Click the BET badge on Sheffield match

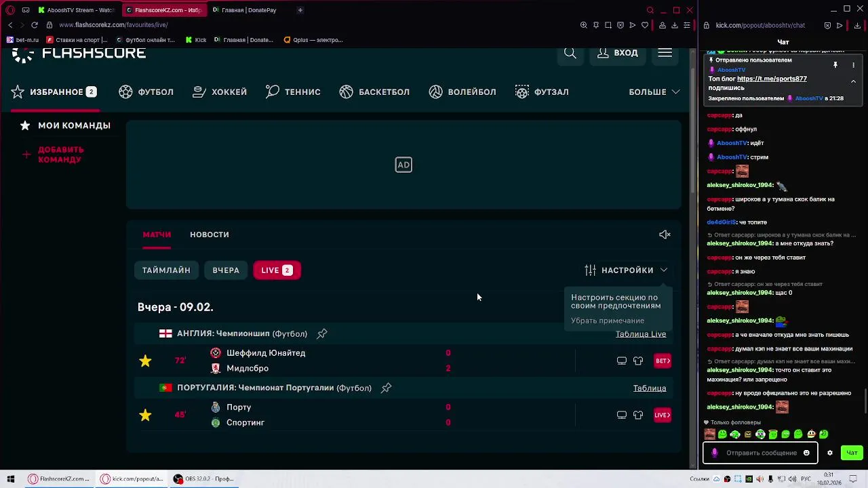tap(663, 361)
